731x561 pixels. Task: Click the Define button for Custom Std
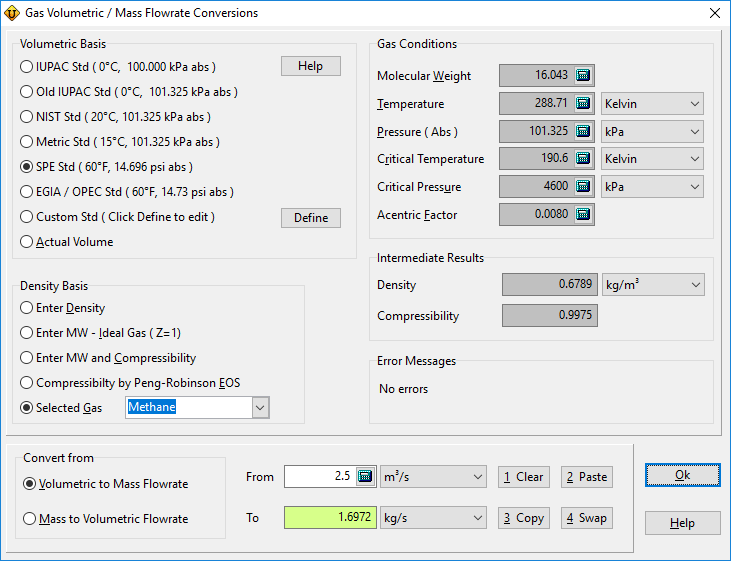click(x=310, y=218)
